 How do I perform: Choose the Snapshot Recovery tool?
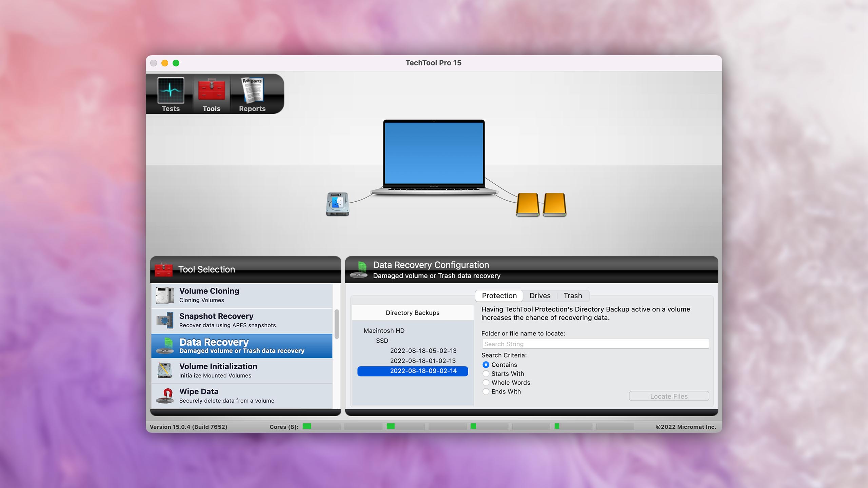point(242,321)
